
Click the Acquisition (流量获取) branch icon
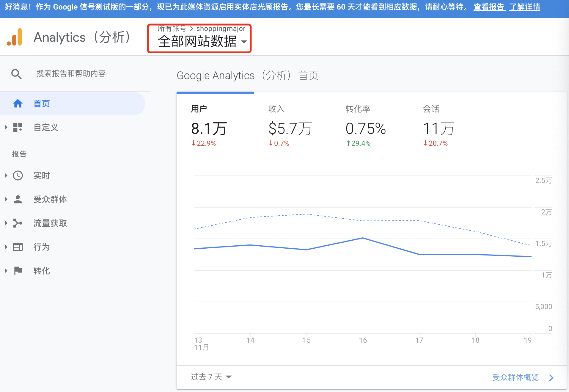click(x=18, y=223)
